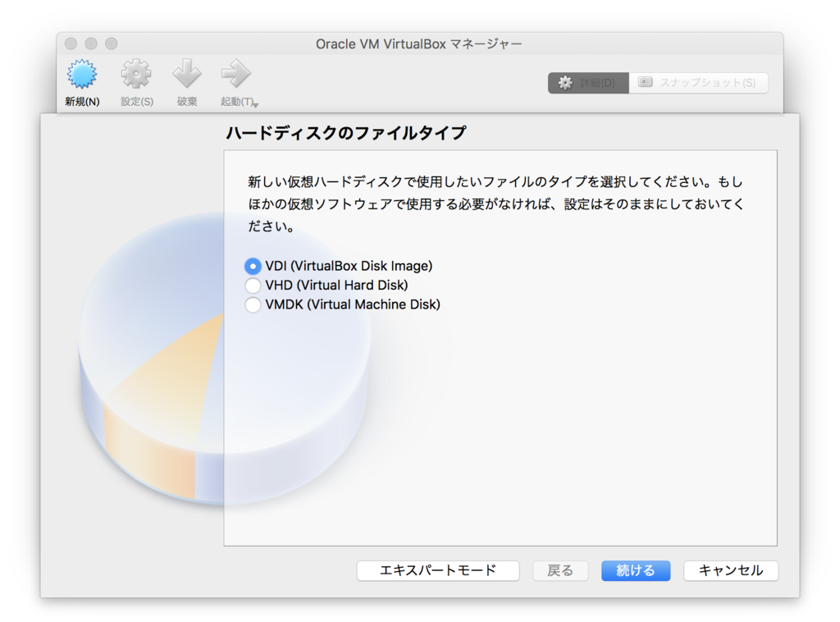Click the yellow minimize window button
The height and width of the screenshot is (622, 840).
(91, 43)
